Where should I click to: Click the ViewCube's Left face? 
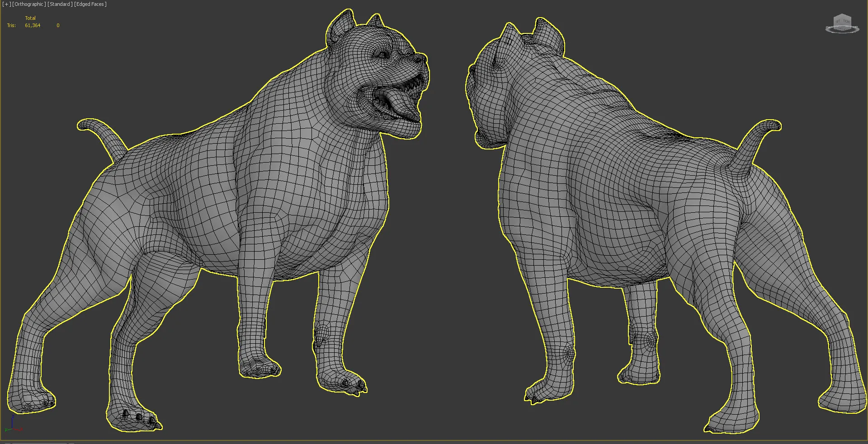coord(838,21)
